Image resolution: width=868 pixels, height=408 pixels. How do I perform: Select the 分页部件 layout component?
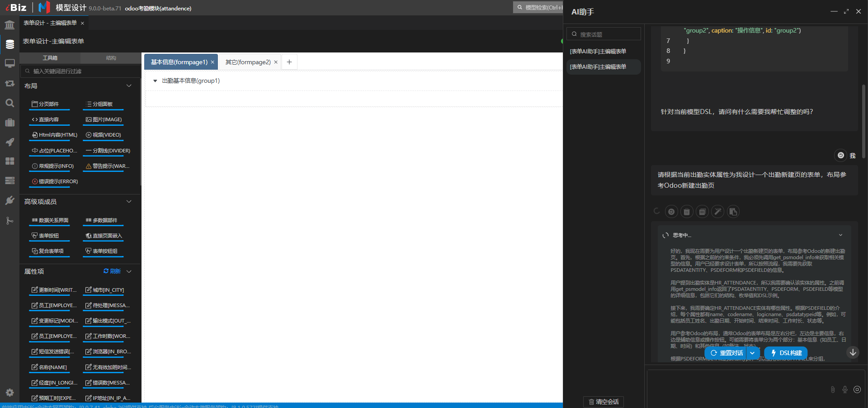tap(49, 104)
